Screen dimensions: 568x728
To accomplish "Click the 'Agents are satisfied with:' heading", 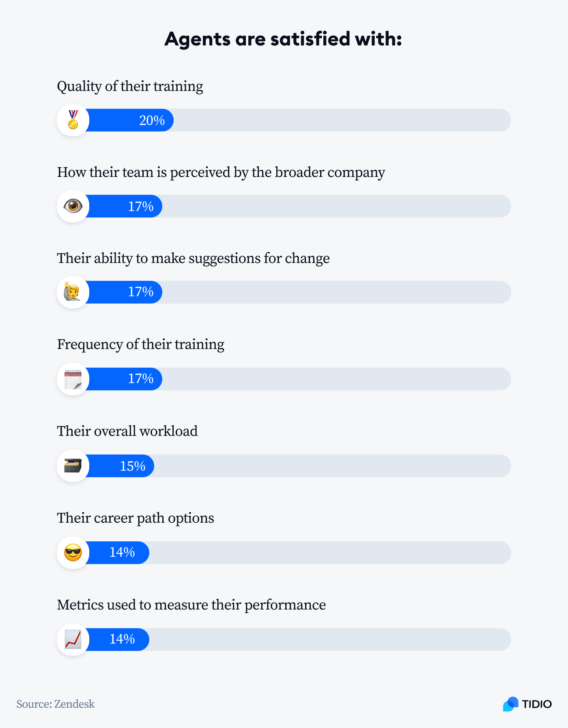I will click(283, 39).
